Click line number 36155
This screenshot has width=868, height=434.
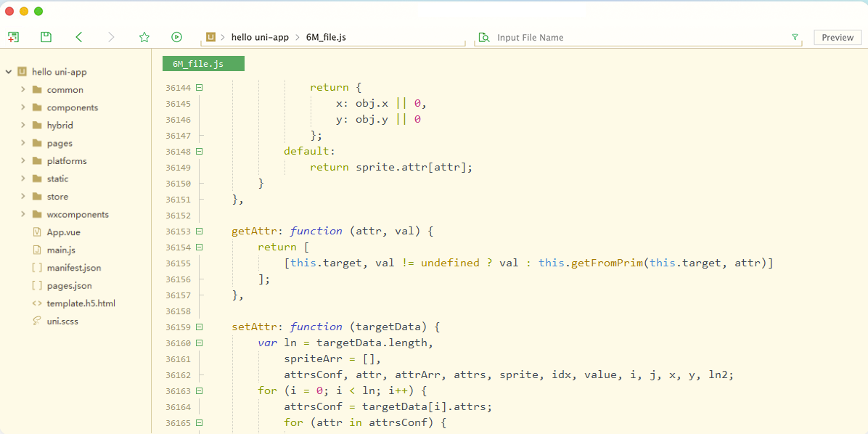(x=177, y=263)
